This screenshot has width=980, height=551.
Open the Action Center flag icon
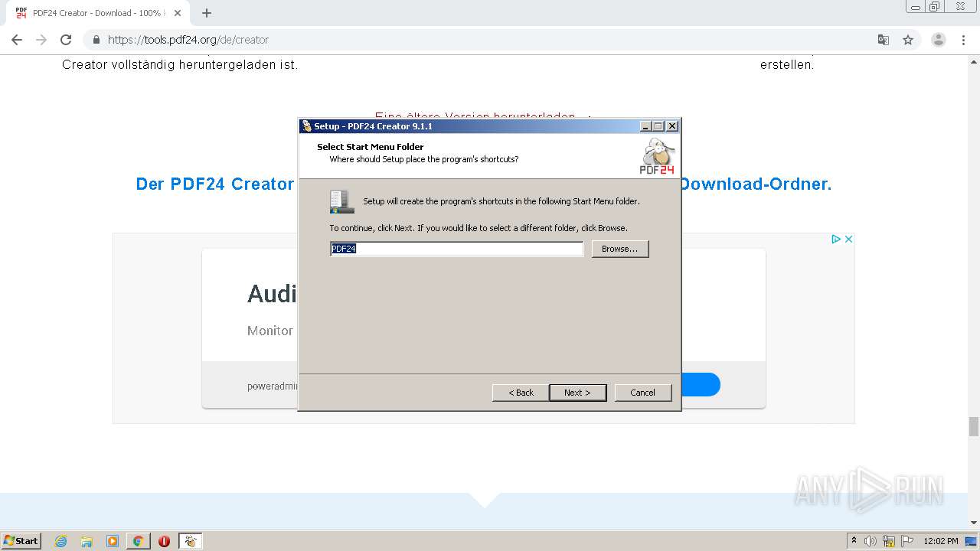(907, 541)
